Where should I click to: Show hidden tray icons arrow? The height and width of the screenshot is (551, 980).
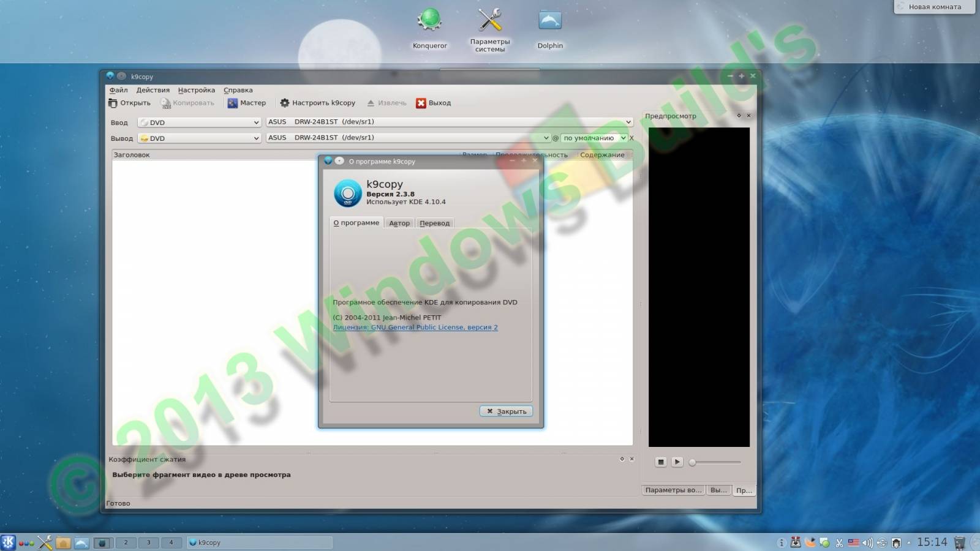coord(908,542)
